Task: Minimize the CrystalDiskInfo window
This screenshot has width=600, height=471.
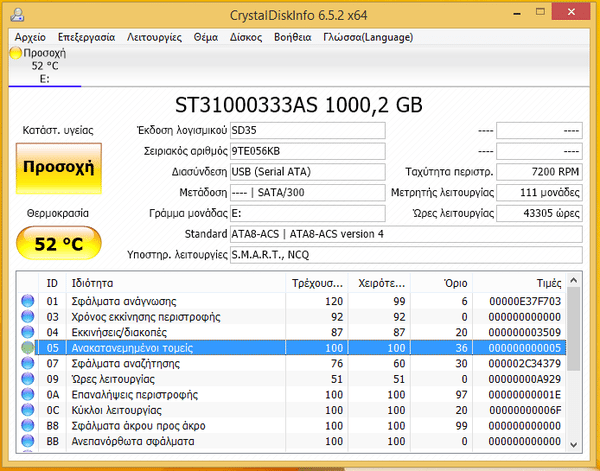Action: [517, 13]
